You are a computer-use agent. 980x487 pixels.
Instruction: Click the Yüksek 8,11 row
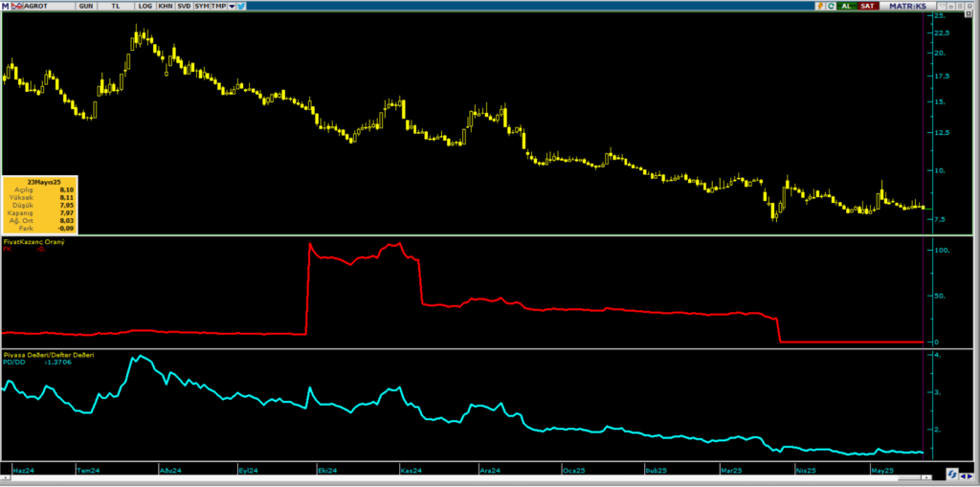[x=39, y=197]
